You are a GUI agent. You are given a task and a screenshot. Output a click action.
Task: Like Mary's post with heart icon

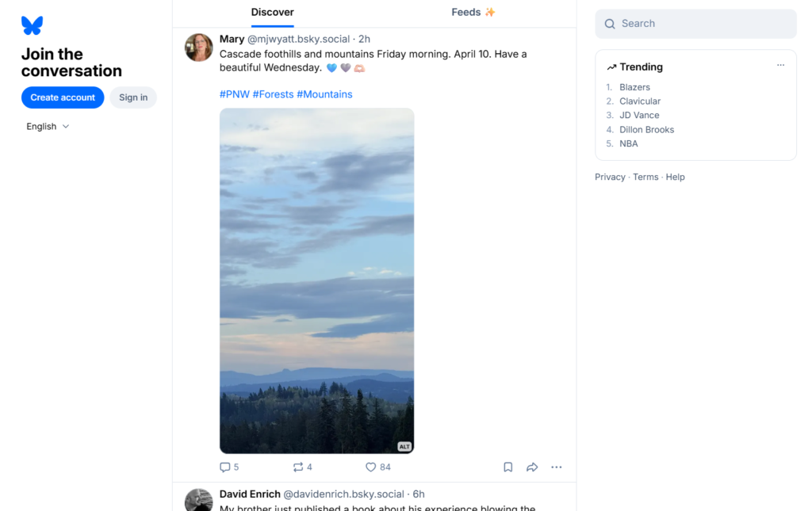coord(377,467)
